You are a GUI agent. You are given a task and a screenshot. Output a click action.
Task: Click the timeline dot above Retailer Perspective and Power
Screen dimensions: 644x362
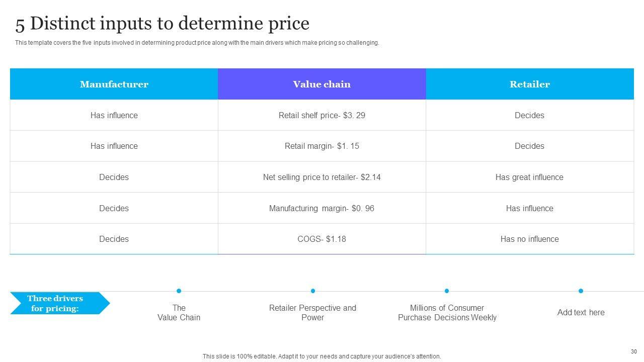pos(313,291)
